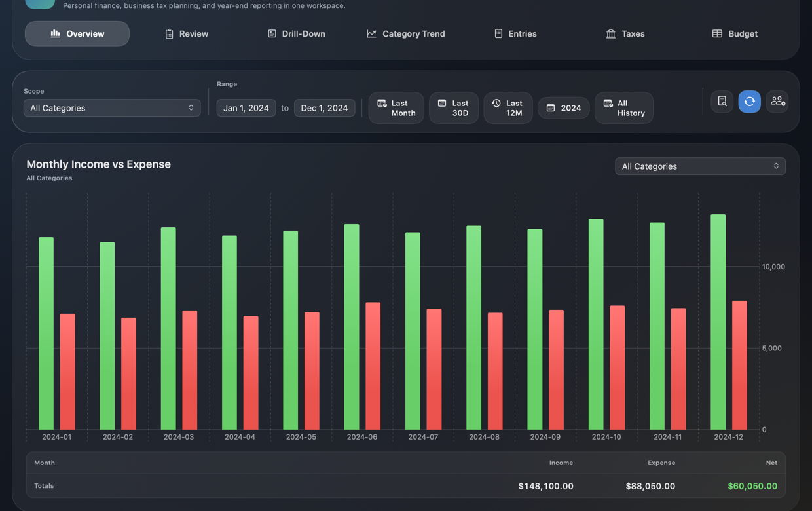Click the 2024-01 green income bar

(46, 333)
